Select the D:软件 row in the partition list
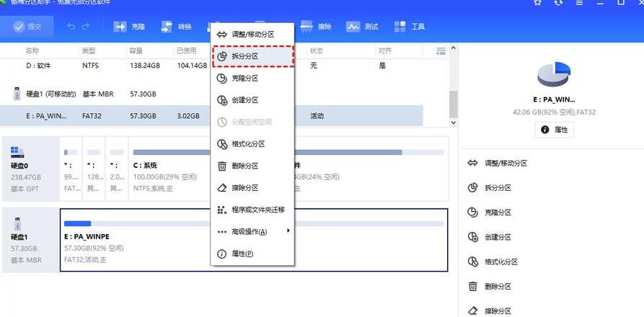Screen dimensions: 644x317 click(x=211, y=66)
